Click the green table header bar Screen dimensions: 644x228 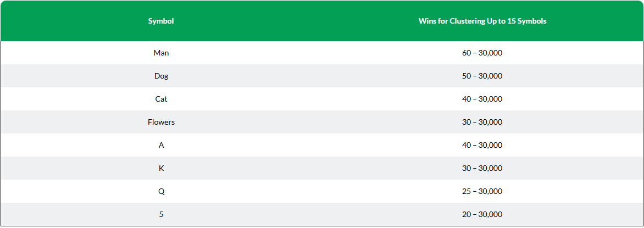click(x=322, y=21)
